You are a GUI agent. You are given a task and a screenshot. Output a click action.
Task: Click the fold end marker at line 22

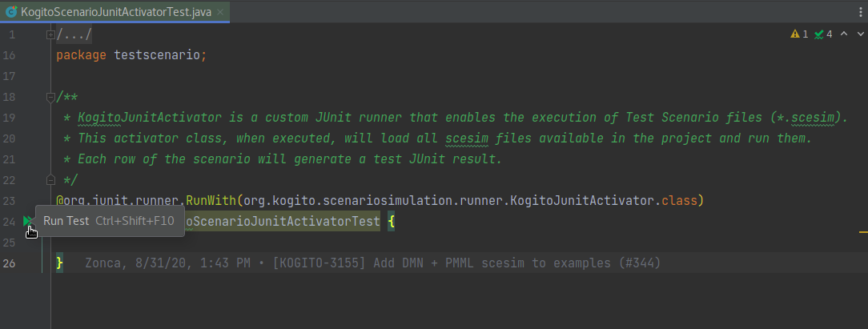click(x=50, y=179)
